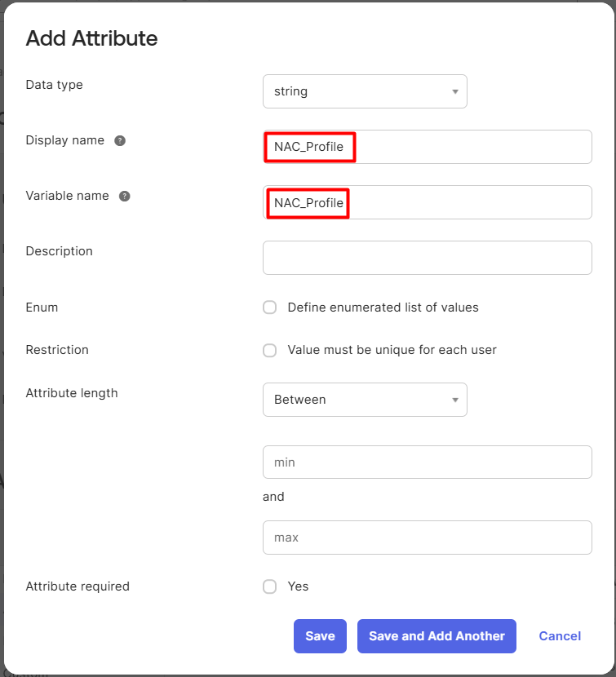Enable the Define enumerated list of values checkbox
This screenshot has width=616, height=677.
tap(269, 308)
